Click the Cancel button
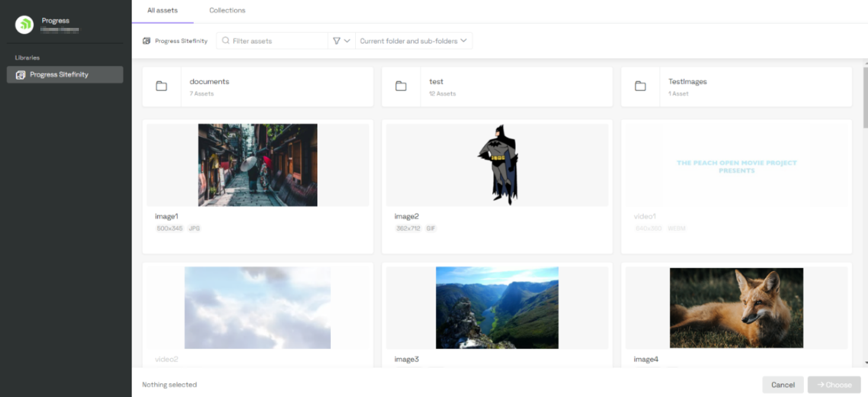The height and width of the screenshot is (397, 868). (783, 385)
